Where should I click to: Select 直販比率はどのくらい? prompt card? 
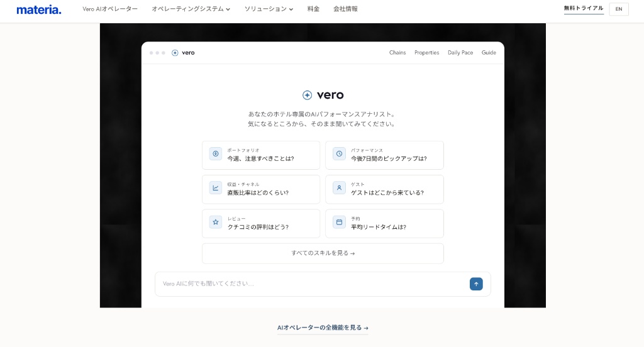point(261,189)
